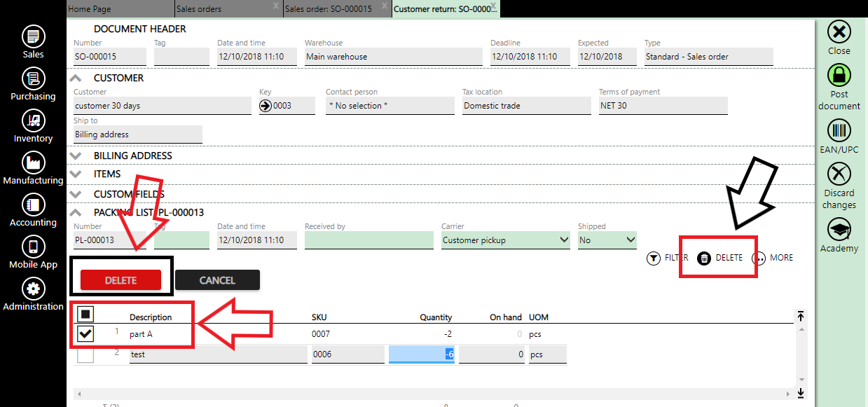The image size is (868, 407).
Task: Click the SKU column header
Action: pyautogui.click(x=319, y=317)
